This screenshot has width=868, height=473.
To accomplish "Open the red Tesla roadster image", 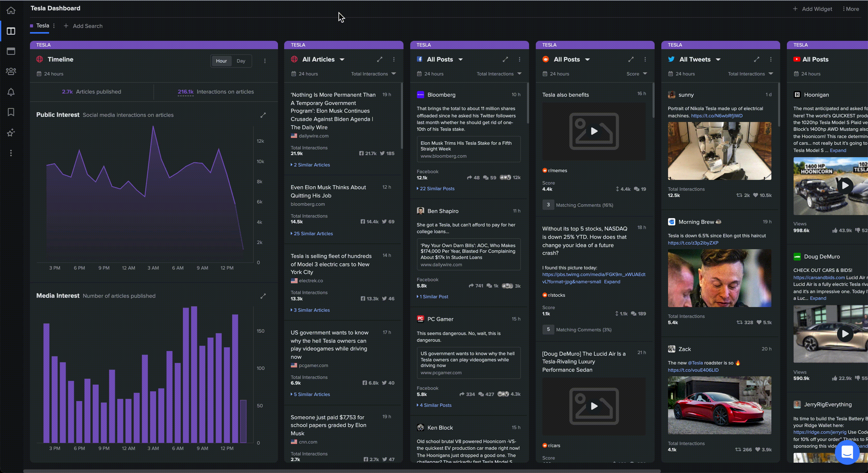I will coord(719,405).
